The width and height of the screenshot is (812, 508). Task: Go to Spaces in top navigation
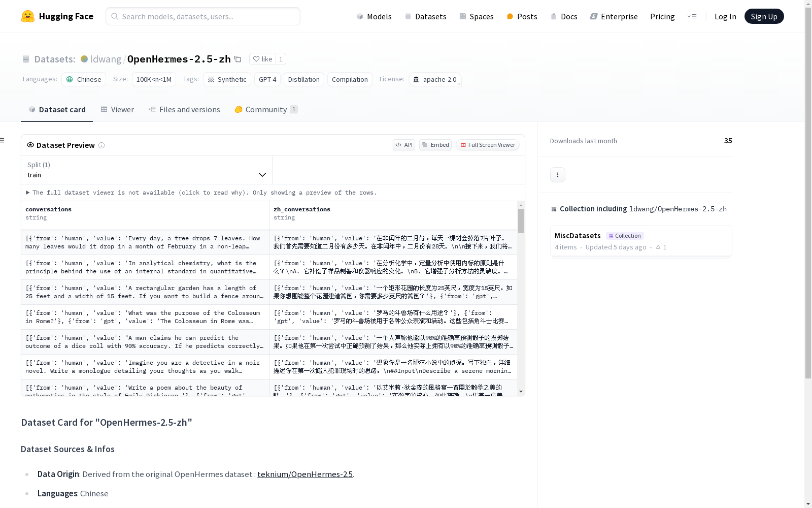(476, 16)
